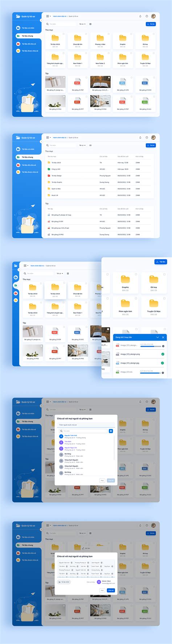Click 'Tải lên' button on overlay-free grid screen
Viewport: 172px width, 644px height.
[151, 24]
